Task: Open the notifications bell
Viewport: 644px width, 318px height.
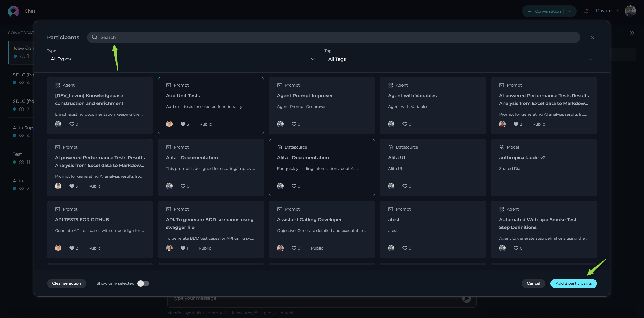Action: pos(586,11)
